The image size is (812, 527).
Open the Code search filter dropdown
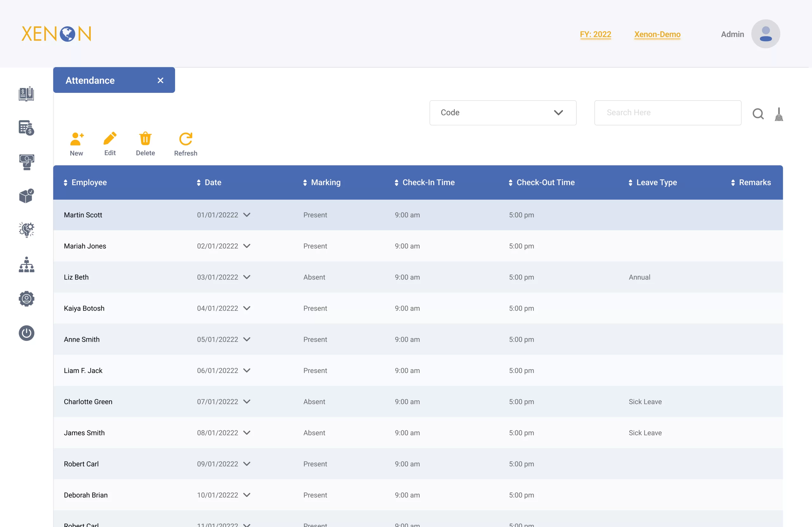pos(502,113)
